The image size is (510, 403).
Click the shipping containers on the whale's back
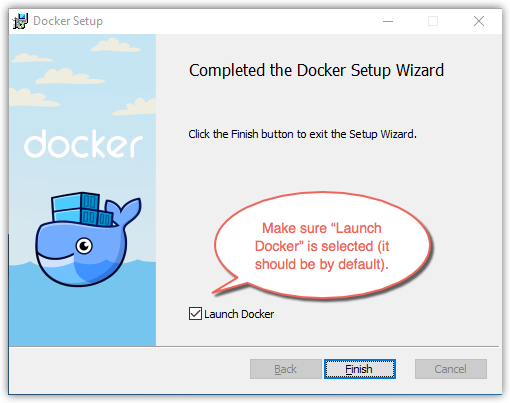82,209
